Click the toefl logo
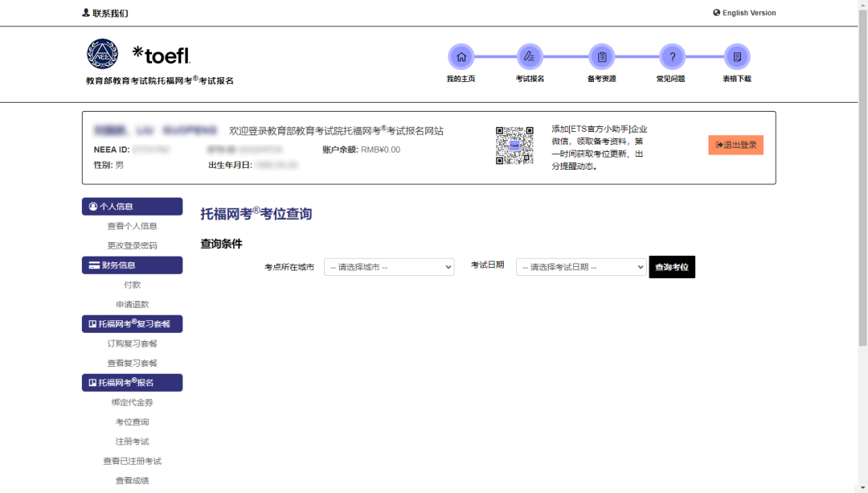The height and width of the screenshot is (493, 868). tap(162, 55)
